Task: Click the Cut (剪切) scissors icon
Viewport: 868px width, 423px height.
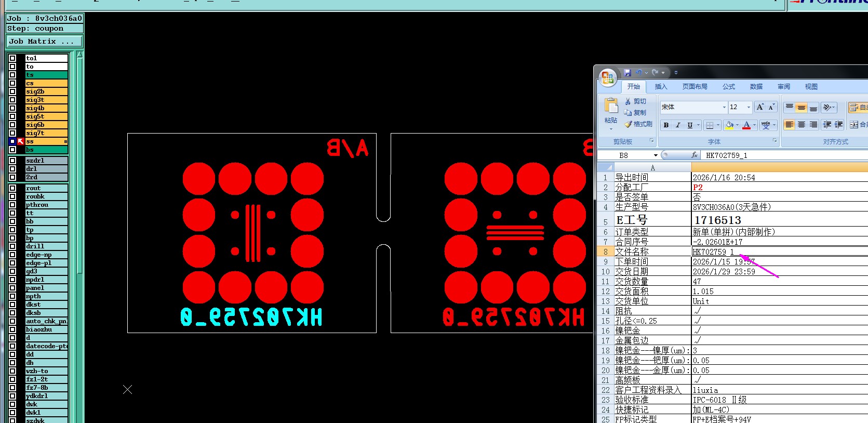Action: point(627,101)
